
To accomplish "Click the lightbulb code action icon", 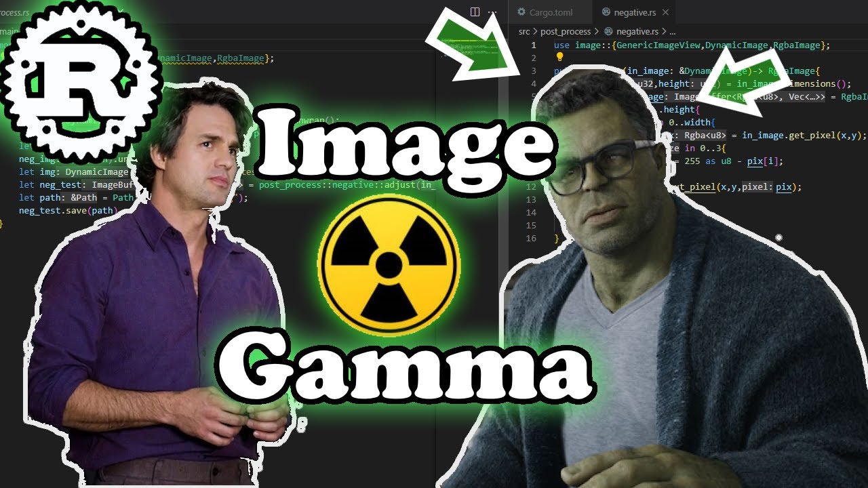I will (560, 57).
